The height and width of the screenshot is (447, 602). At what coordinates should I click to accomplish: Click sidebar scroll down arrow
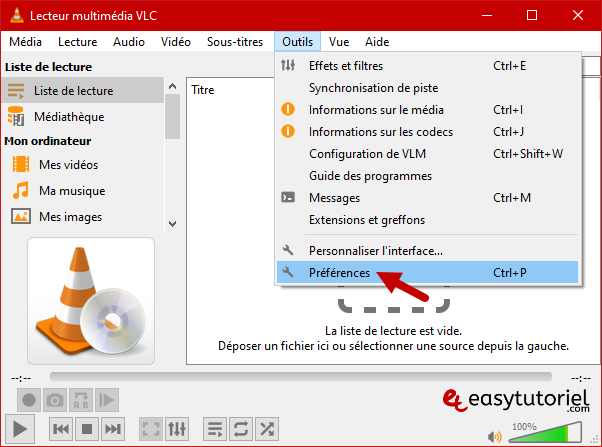coord(172,224)
